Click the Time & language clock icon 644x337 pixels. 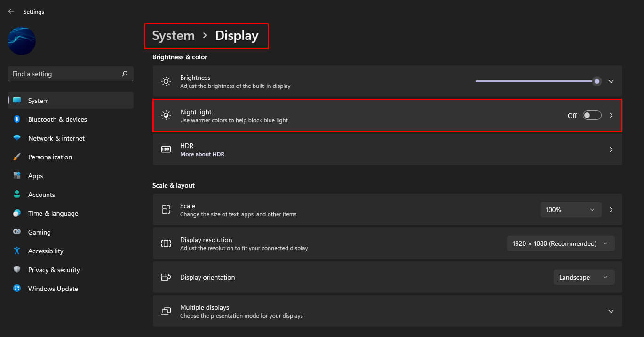17,213
